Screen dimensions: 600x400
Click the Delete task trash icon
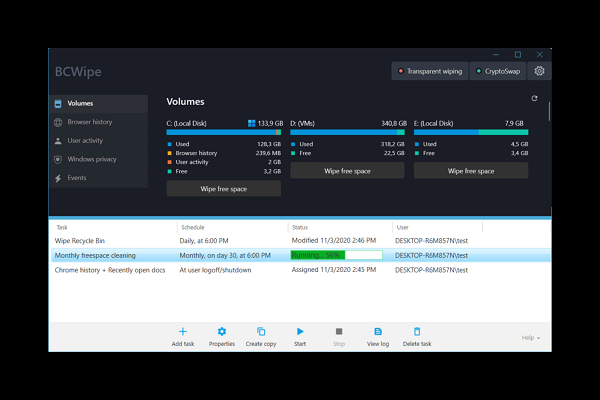417,332
